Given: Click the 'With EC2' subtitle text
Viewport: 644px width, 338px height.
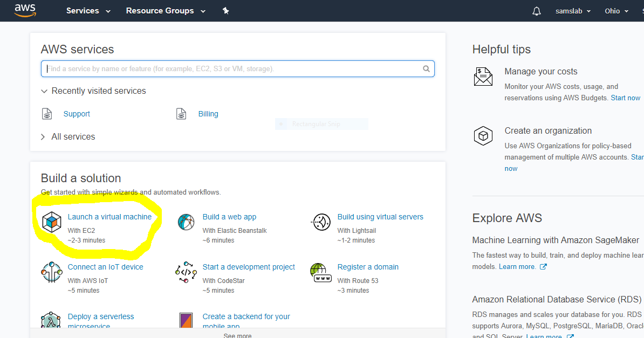Looking at the screenshot, I should 81,231.
